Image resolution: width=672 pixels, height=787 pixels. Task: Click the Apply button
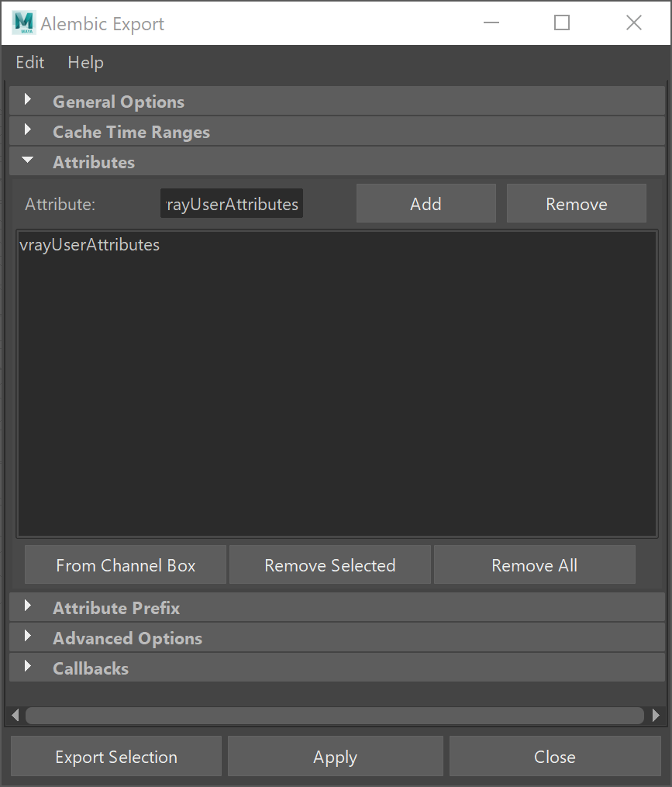pos(336,757)
